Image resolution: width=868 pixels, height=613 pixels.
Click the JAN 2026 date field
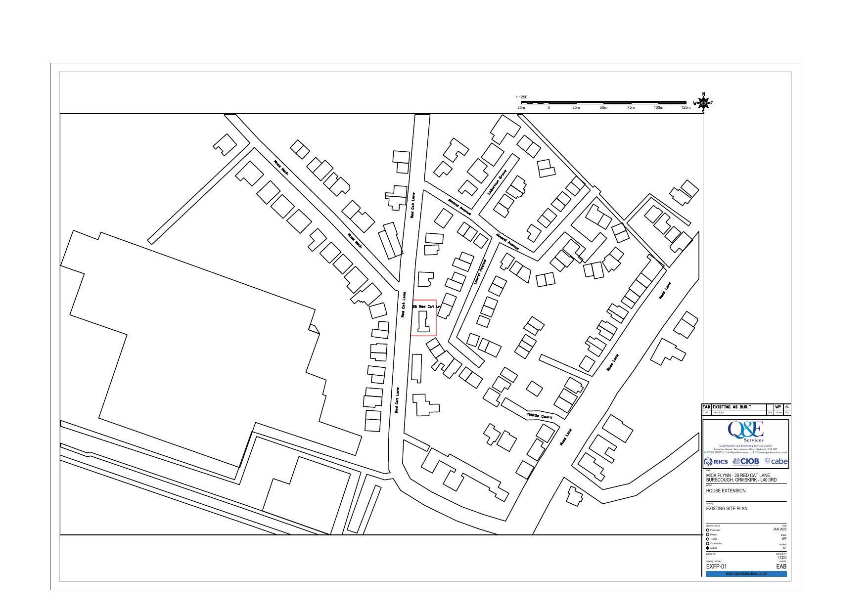(x=779, y=529)
